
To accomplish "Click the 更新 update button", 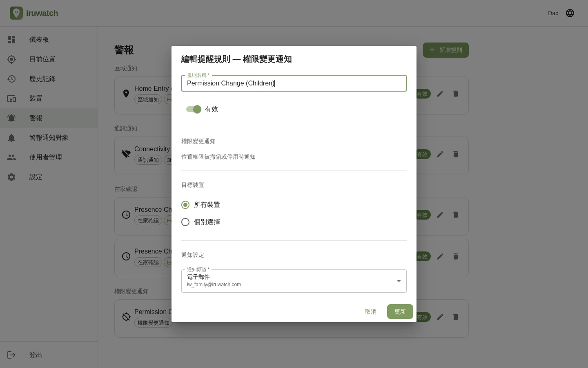I will coord(400,312).
